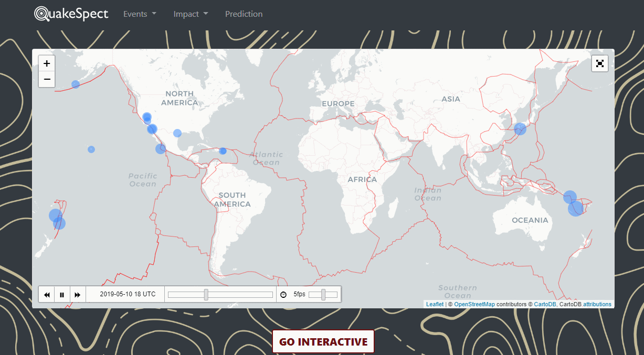Open the Leaflet attribution link
Screen dimensions: 644x355
(435, 304)
